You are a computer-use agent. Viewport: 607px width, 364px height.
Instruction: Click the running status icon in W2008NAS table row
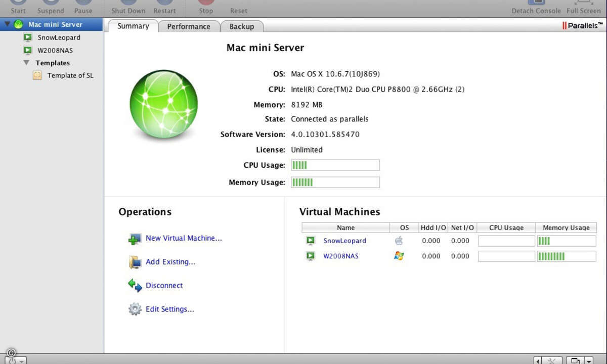pos(310,256)
